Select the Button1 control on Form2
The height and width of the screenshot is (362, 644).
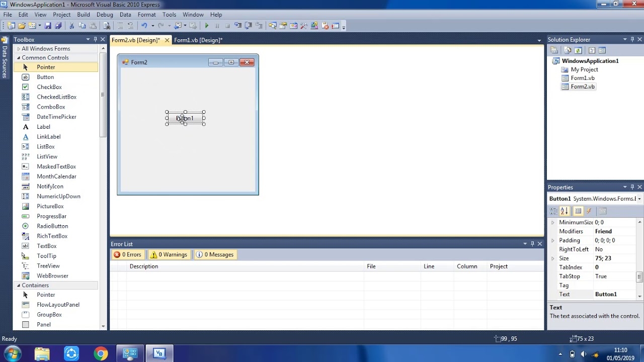pyautogui.click(x=185, y=118)
